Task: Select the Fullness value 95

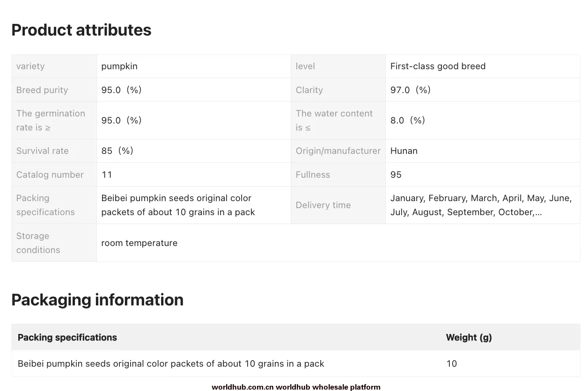Action: click(396, 174)
